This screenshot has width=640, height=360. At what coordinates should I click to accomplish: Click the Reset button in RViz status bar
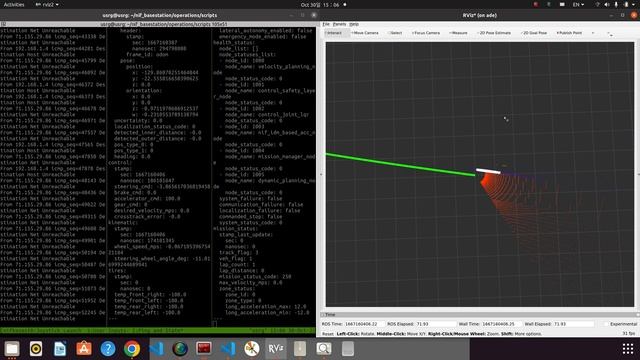click(x=328, y=334)
